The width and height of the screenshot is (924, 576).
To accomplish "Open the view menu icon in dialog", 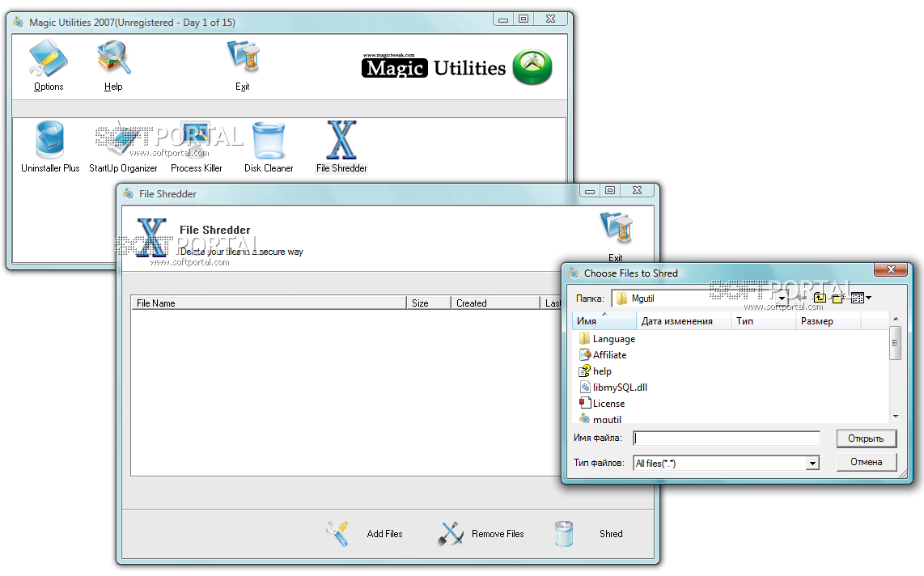I will (861, 298).
